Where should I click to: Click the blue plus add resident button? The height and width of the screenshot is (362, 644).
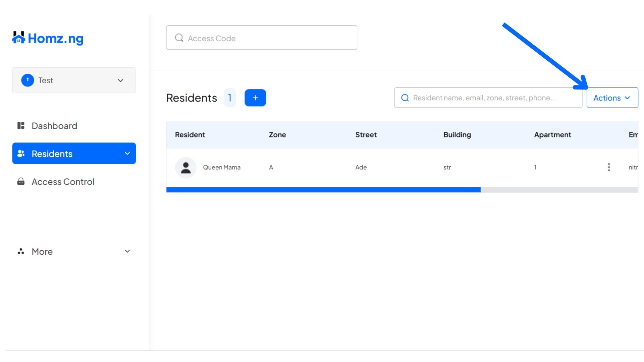[x=255, y=98]
